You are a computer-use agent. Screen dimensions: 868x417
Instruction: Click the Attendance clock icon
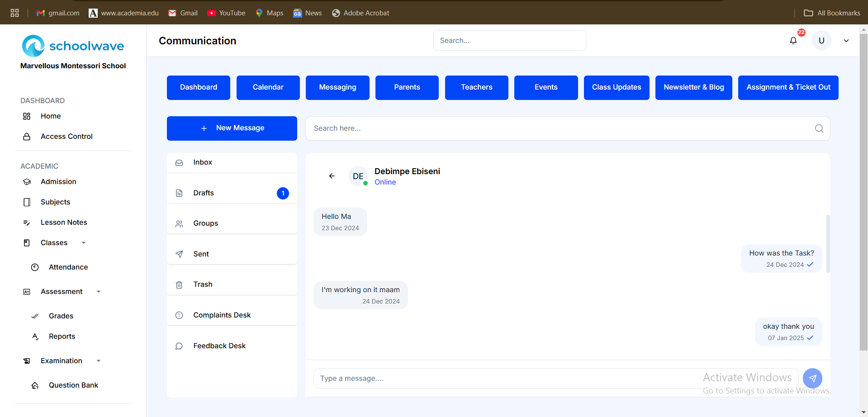35,267
